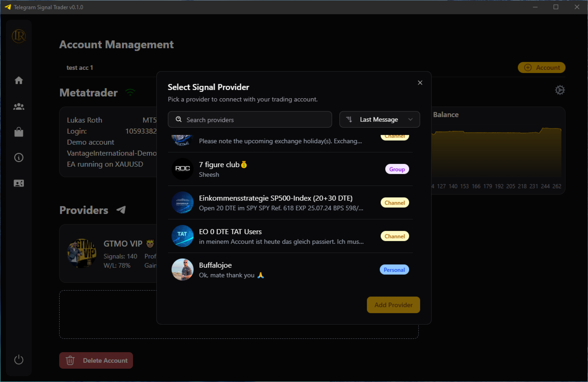Click the 'EA running on XAUUSD' text

[105, 164]
